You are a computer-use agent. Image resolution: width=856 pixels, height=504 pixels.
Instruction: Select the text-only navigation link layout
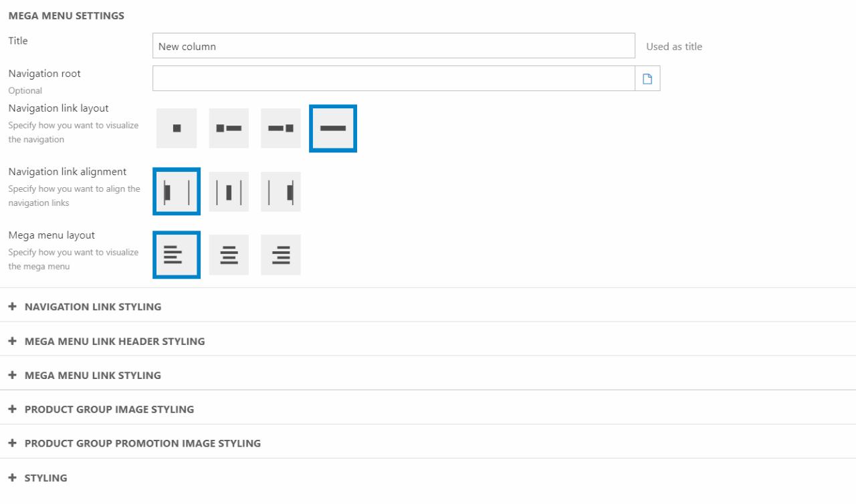[x=333, y=128]
